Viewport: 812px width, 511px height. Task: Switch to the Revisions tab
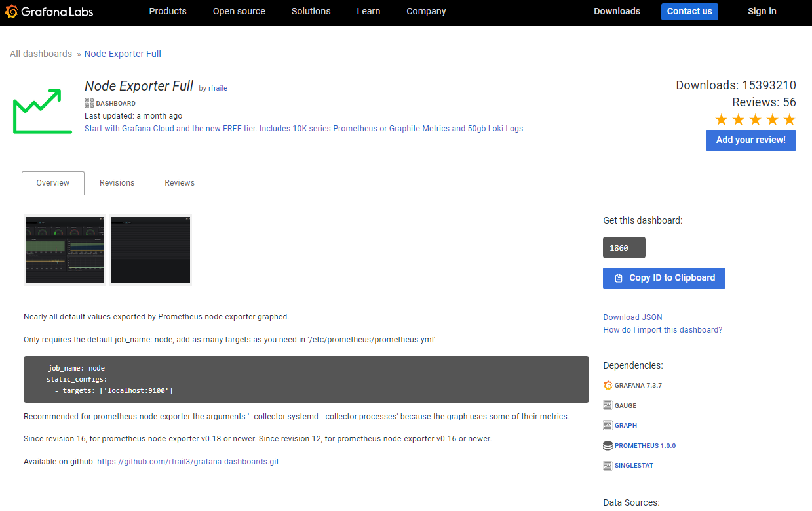coord(117,183)
